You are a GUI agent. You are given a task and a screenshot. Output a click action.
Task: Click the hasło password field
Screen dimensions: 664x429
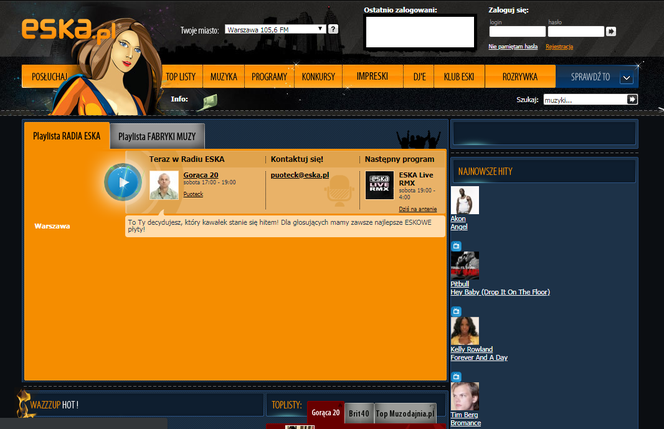(x=576, y=31)
